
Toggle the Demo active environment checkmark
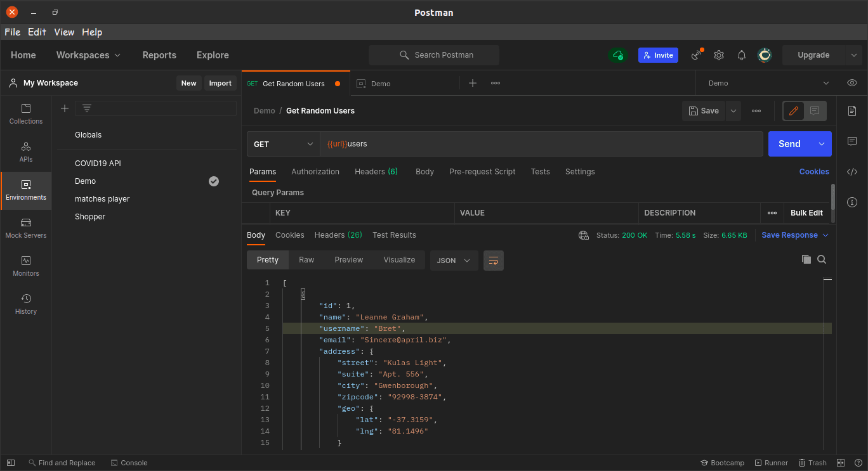point(214,181)
